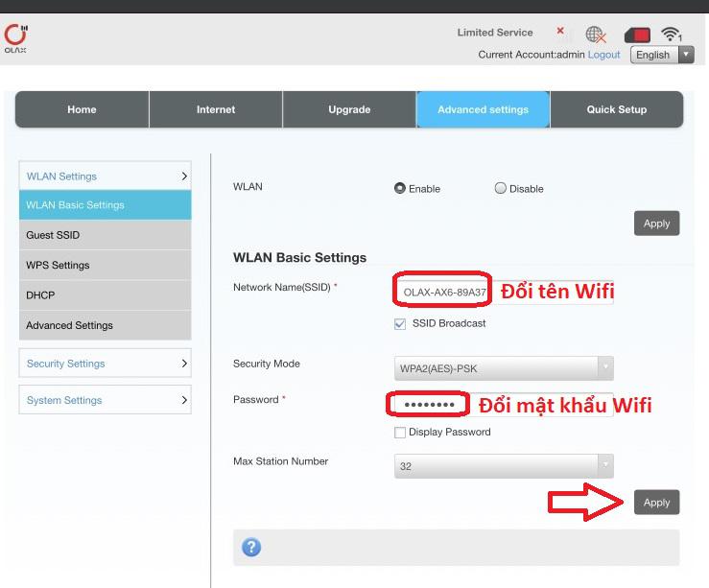Image resolution: width=709 pixels, height=588 pixels.
Task: Click the Network Name SSID input field
Action: (x=444, y=292)
